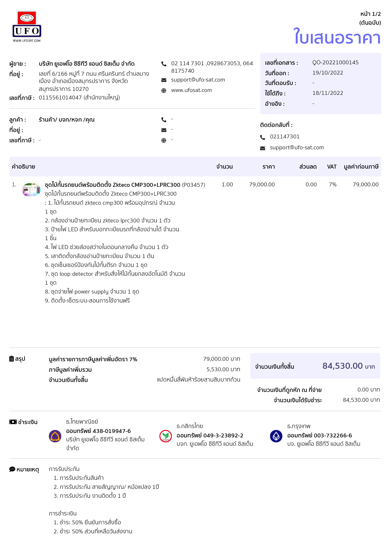The width and height of the screenshot is (392, 555).
Task: Click the globe icon beside www.ufosat.com
Action: coord(164,91)
